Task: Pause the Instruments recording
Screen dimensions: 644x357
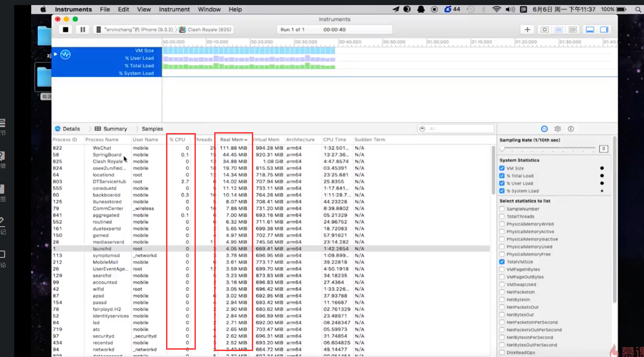Action: [x=83, y=29]
